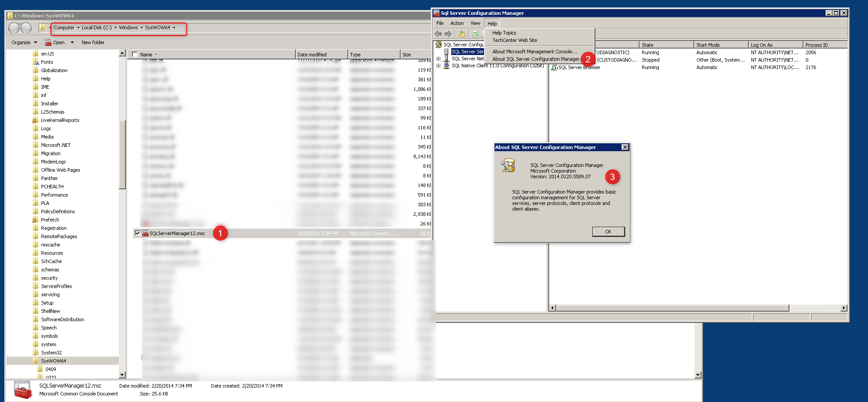868x402 pixels.
Task: Sort services by State column header
Action: point(667,45)
